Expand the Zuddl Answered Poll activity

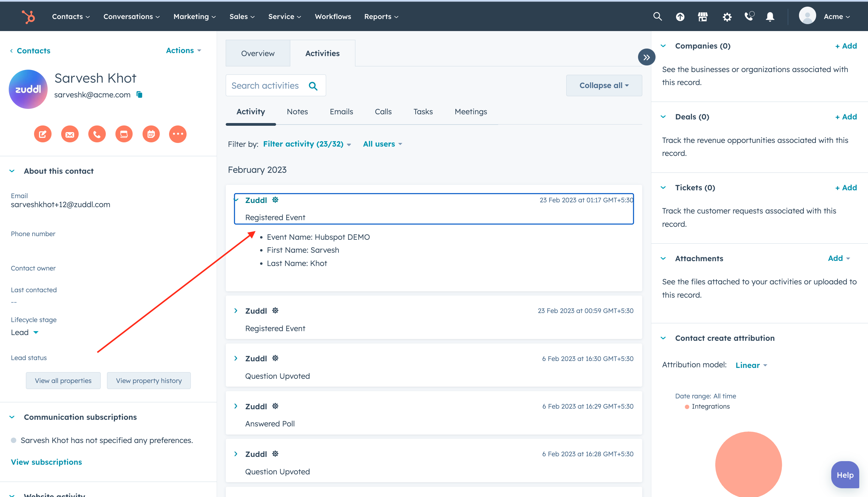click(x=236, y=406)
